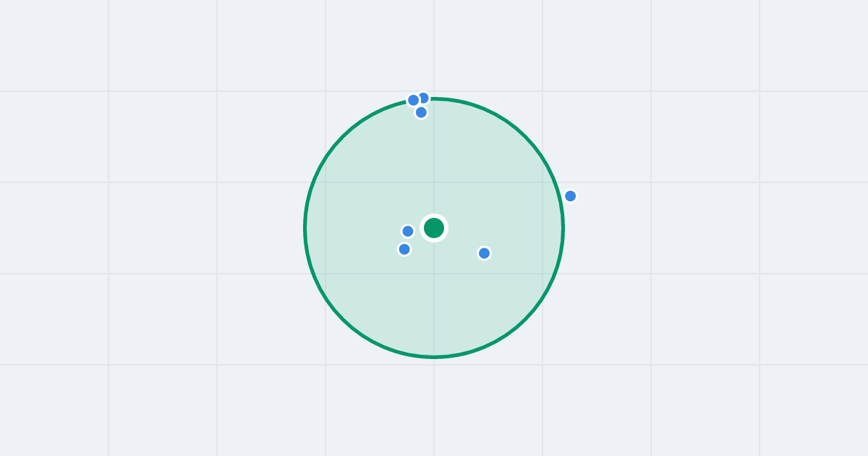868x456 pixels.
Task: Select the blue dot to the lower right of the green center
Action: point(485,253)
